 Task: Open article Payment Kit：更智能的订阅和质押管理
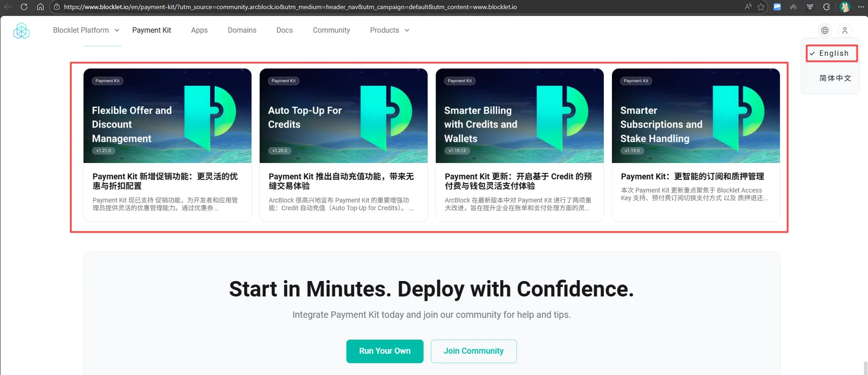pyautogui.click(x=692, y=176)
